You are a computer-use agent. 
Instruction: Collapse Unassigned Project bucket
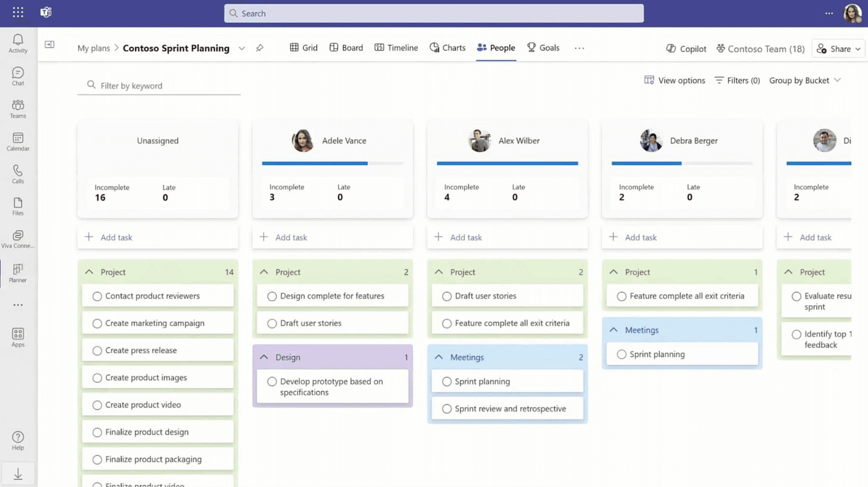click(x=90, y=272)
